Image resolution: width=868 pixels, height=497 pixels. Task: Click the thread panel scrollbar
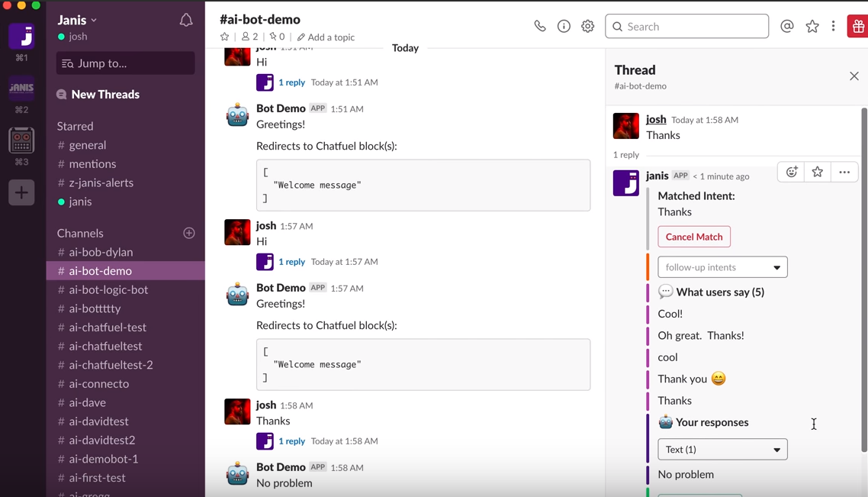864,280
